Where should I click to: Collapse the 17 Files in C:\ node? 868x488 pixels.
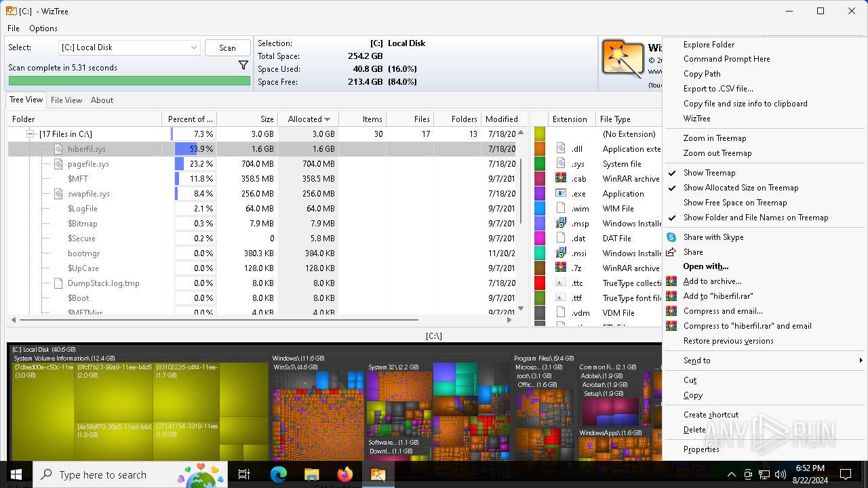point(31,134)
